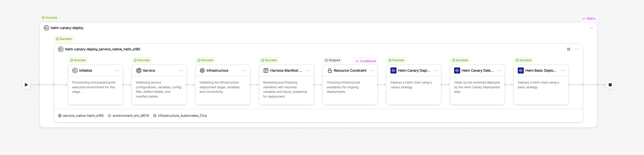644x155 pixels.
Task: Select the Helm Basic Deplo... step title
Action: 541,70
